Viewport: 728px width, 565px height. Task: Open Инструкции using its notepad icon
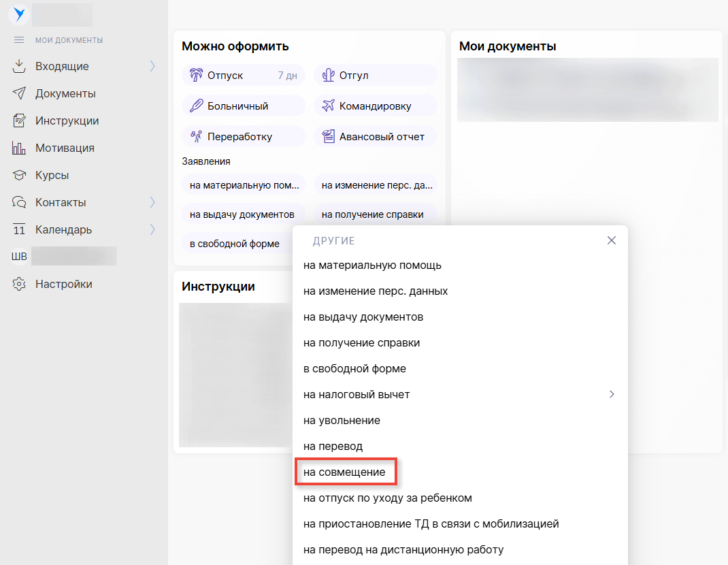19,120
